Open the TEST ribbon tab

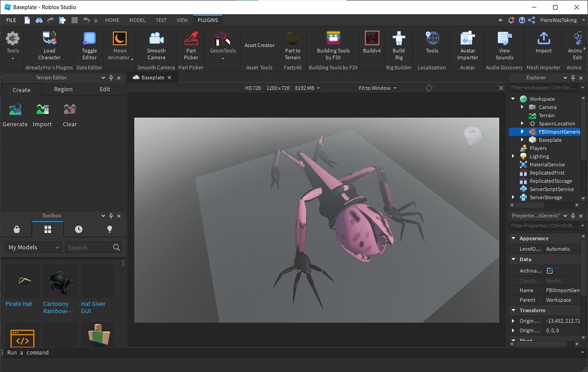(161, 20)
